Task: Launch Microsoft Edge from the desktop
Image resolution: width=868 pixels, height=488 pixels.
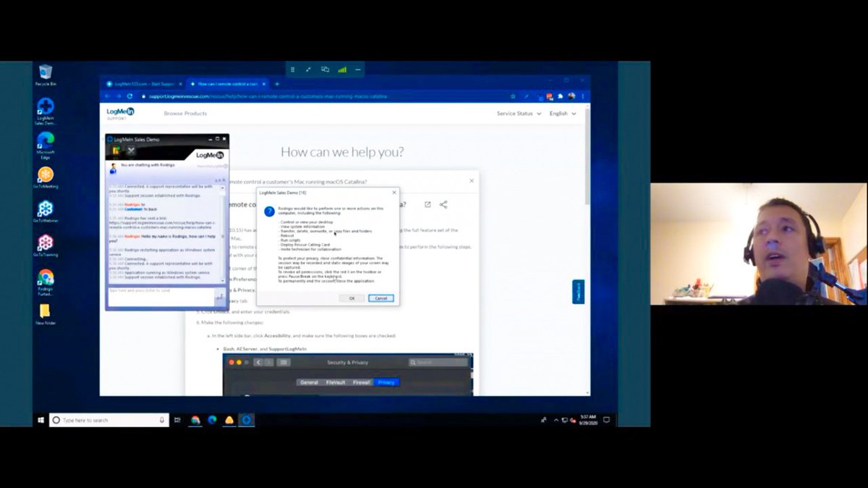Action: point(46,145)
